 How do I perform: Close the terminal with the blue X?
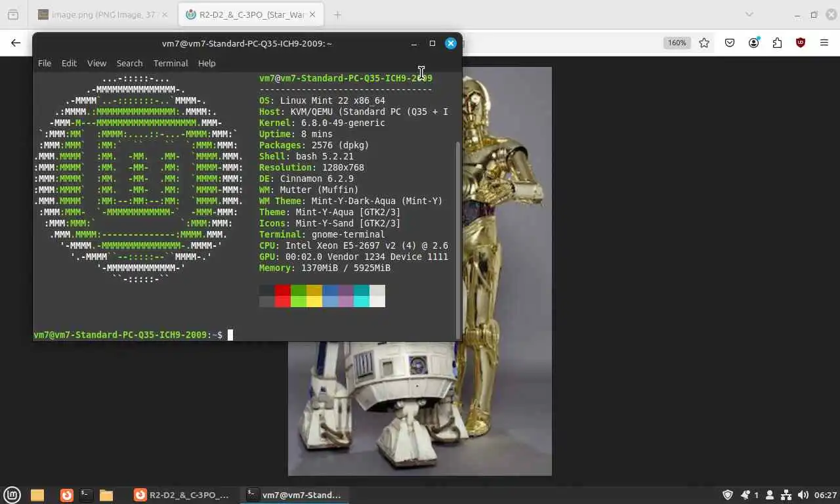pos(450,43)
